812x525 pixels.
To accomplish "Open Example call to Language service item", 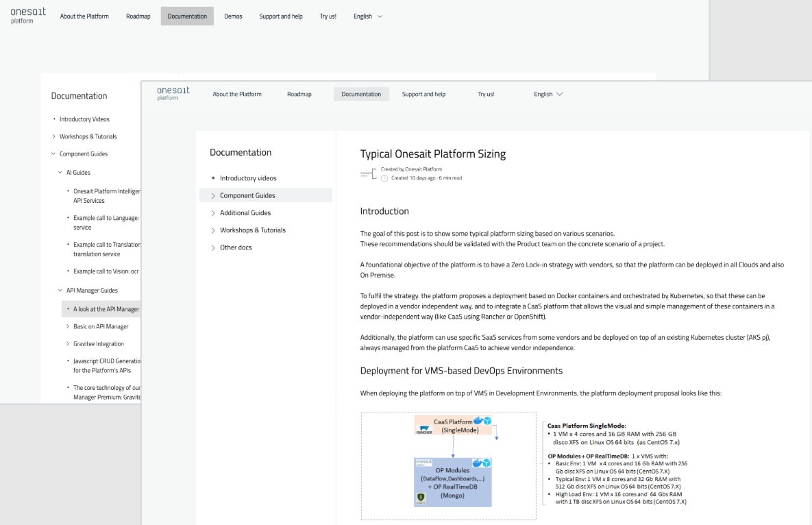I will (106, 223).
